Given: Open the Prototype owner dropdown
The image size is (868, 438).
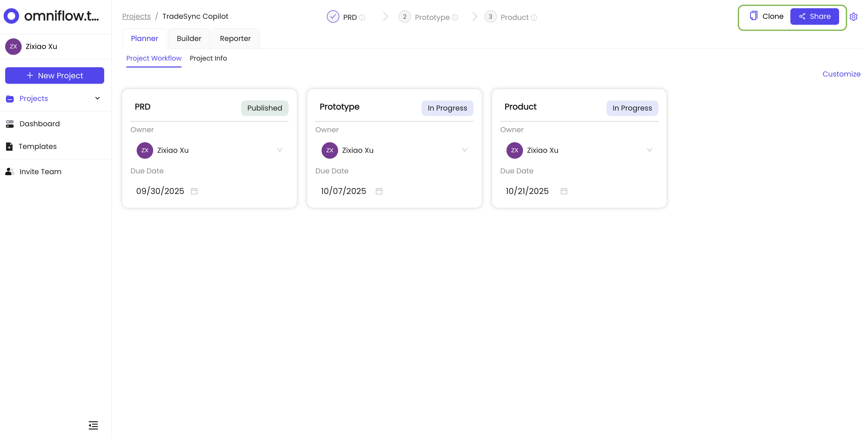Looking at the screenshot, I should [464, 150].
